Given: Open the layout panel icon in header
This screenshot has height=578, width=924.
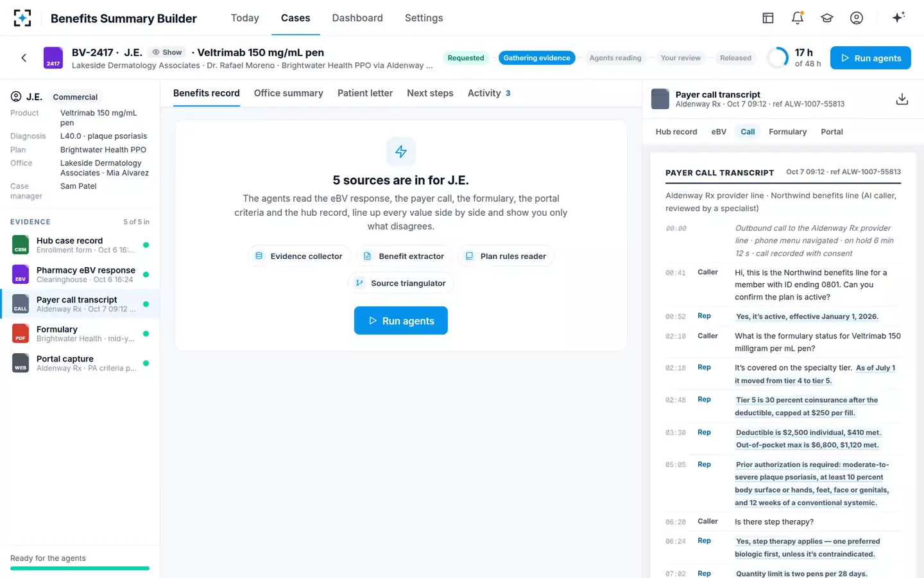Looking at the screenshot, I should click(x=768, y=18).
